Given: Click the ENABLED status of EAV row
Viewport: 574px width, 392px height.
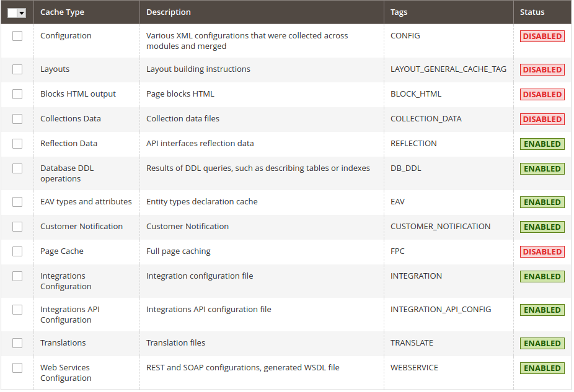Looking at the screenshot, I should (x=542, y=203).
